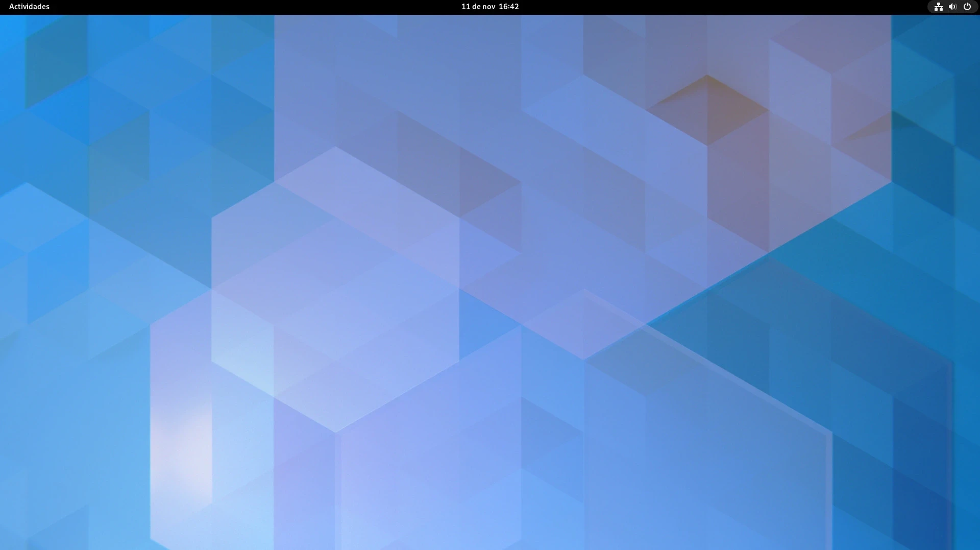Select the network icon left of the speaker

[x=938, y=7]
